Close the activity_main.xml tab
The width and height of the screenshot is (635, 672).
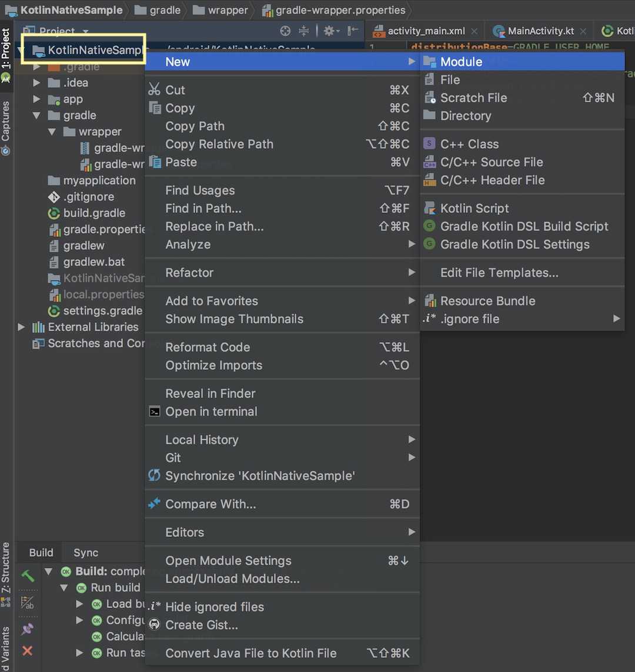(x=474, y=31)
